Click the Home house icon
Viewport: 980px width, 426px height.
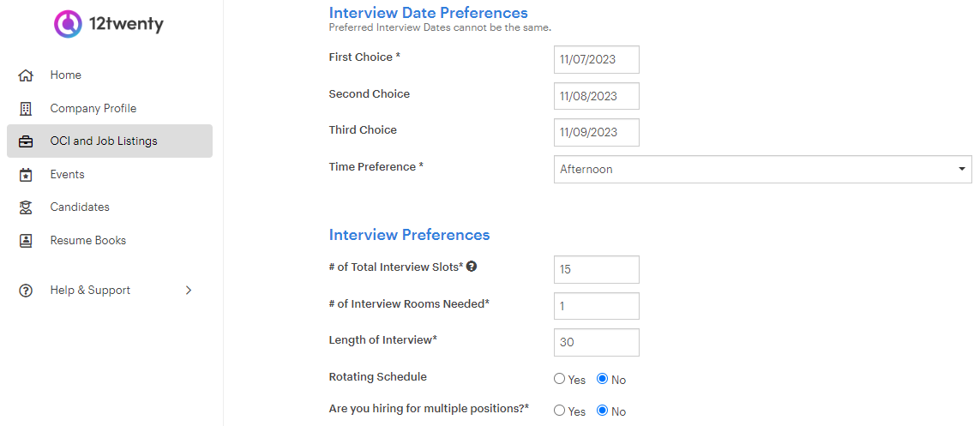[26, 75]
